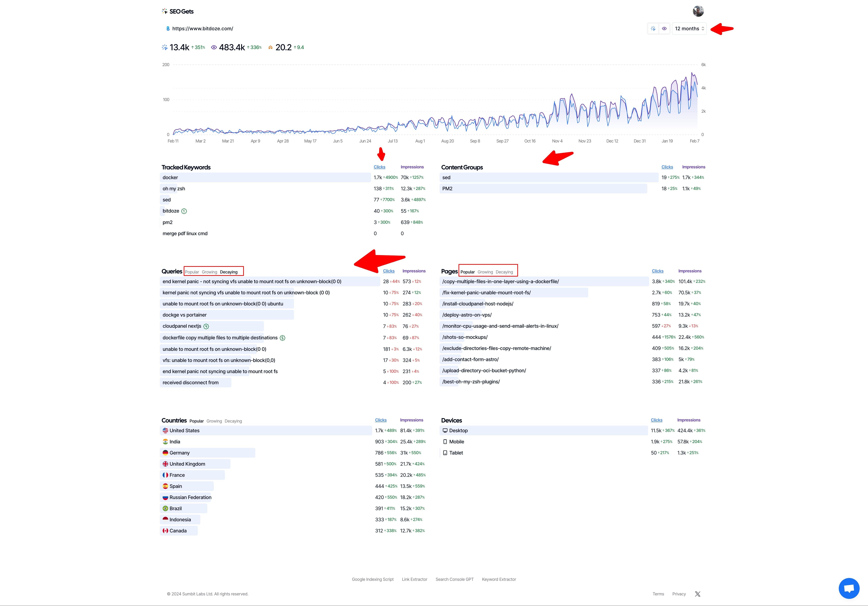Viewport: 868px width, 606px height.
Task: Click the info icon next to bitdoze keyword
Action: click(184, 211)
